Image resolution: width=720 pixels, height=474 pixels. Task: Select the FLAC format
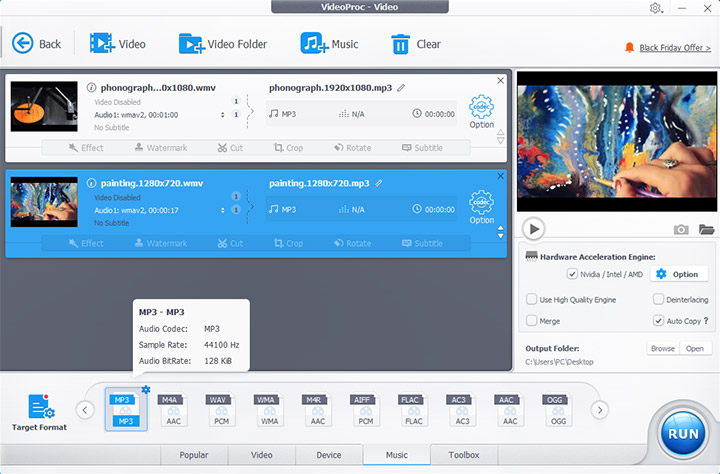click(413, 410)
